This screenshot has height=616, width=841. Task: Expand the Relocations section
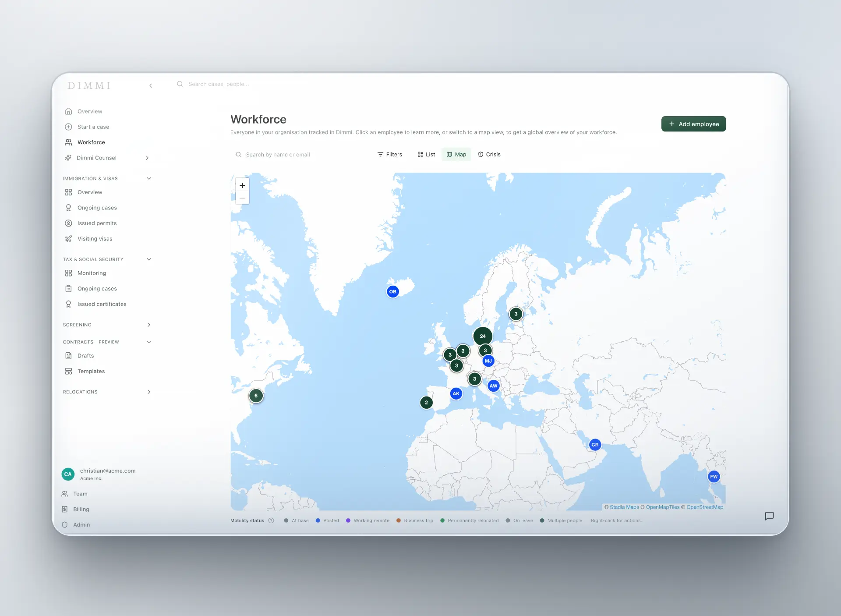(149, 392)
